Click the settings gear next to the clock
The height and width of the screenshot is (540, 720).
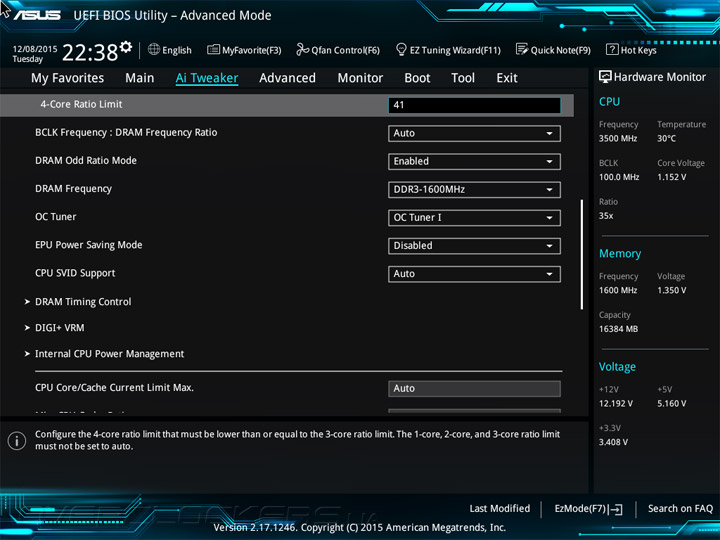[126, 46]
